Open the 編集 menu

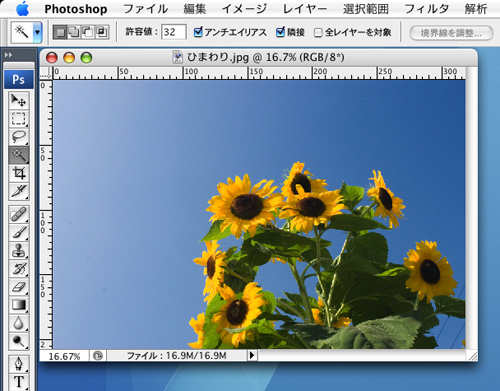tap(195, 9)
